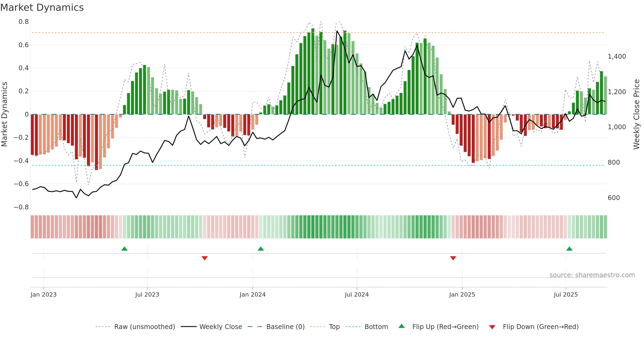Click the 1,000 right axis price label

point(617,127)
